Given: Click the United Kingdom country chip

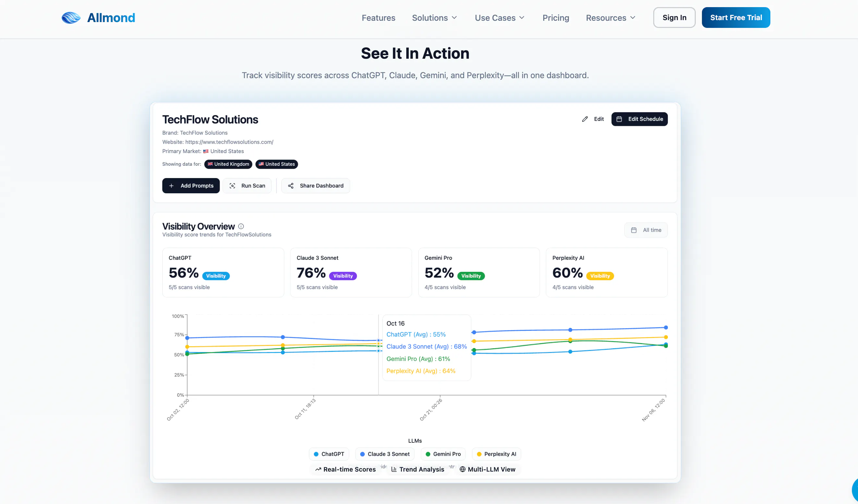Looking at the screenshot, I should coord(228,164).
